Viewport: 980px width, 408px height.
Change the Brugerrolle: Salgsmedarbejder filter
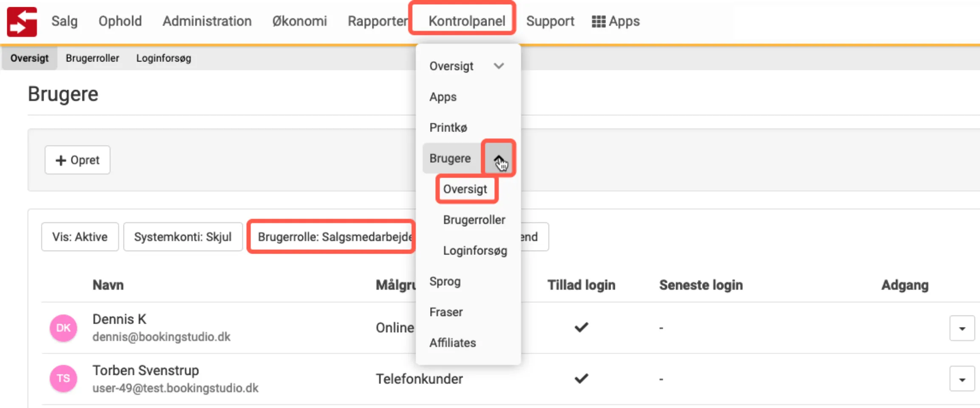pyautogui.click(x=331, y=237)
